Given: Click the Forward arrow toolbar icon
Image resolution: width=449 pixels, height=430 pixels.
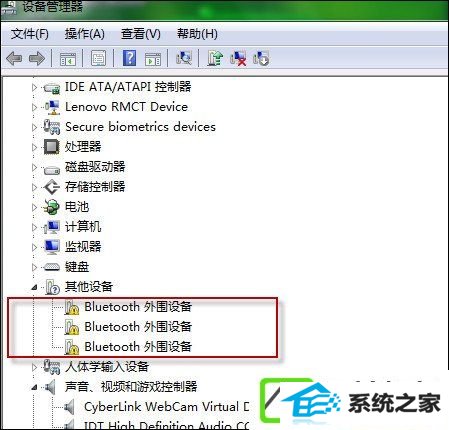Looking at the screenshot, I should (x=37, y=59).
